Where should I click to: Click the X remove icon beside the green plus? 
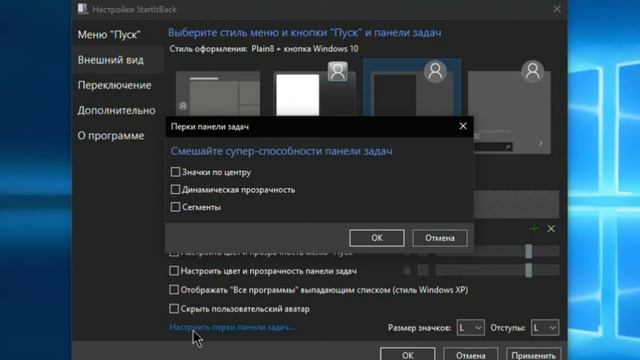551,229
